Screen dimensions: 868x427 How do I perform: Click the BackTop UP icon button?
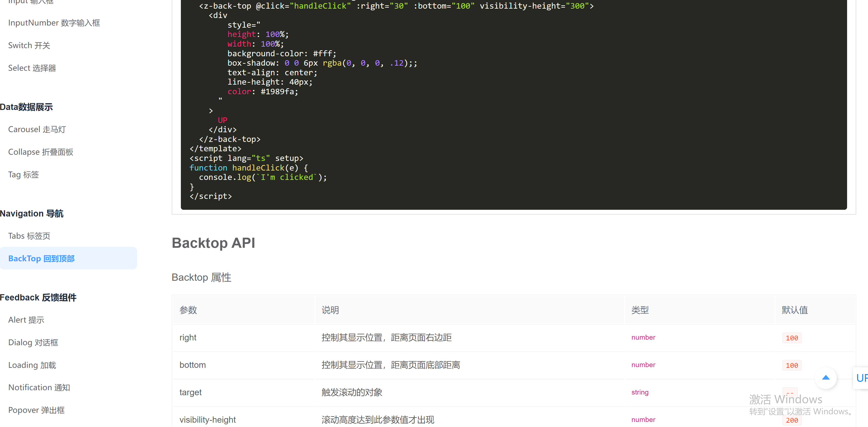[x=826, y=378]
